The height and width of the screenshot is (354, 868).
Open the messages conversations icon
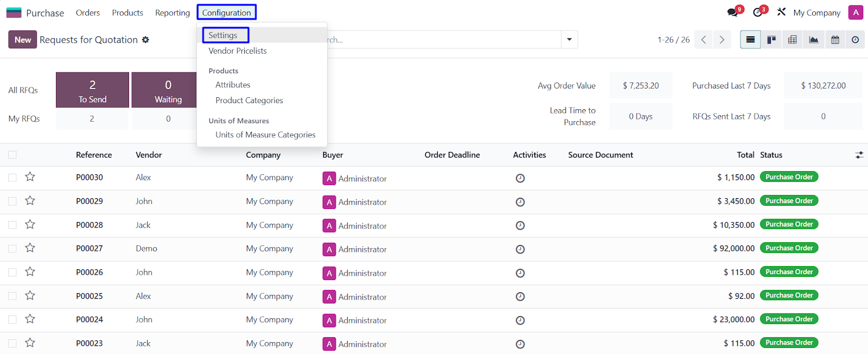click(x=733, y=12)
